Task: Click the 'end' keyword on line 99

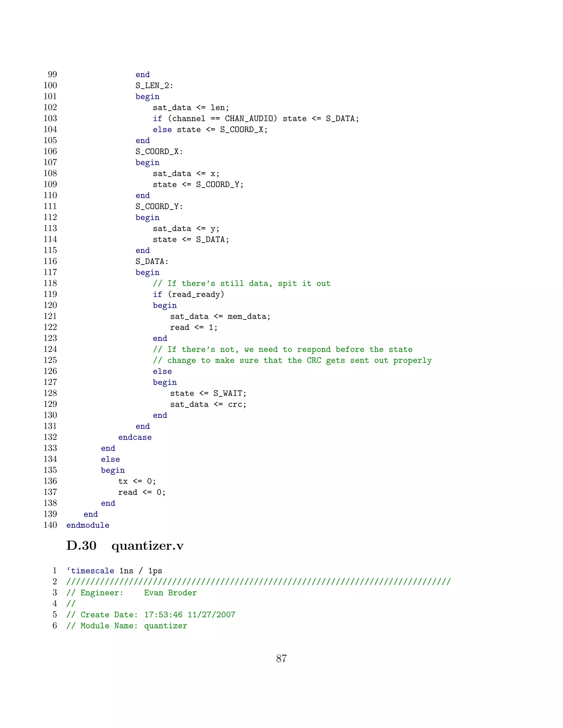Action: [143, 75]
